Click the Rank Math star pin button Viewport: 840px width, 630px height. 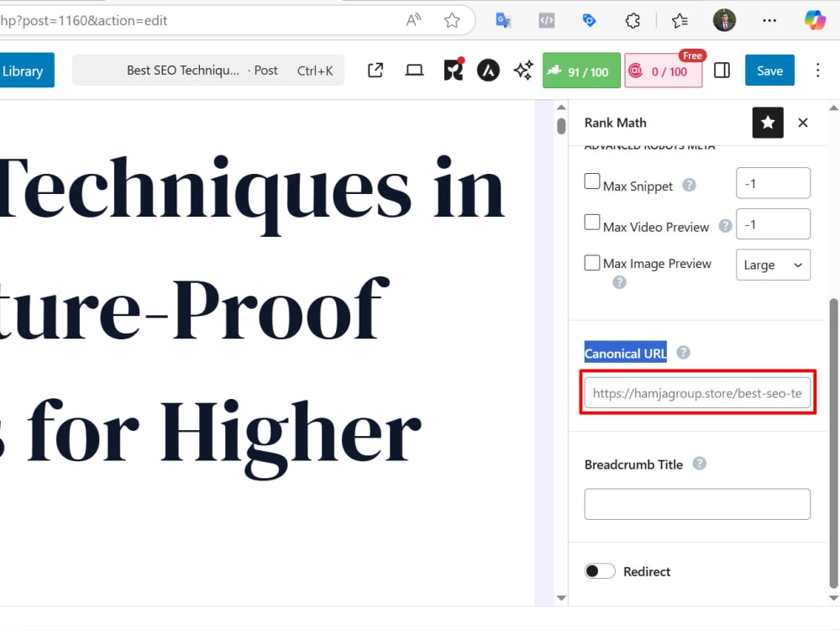click(768, 123)
